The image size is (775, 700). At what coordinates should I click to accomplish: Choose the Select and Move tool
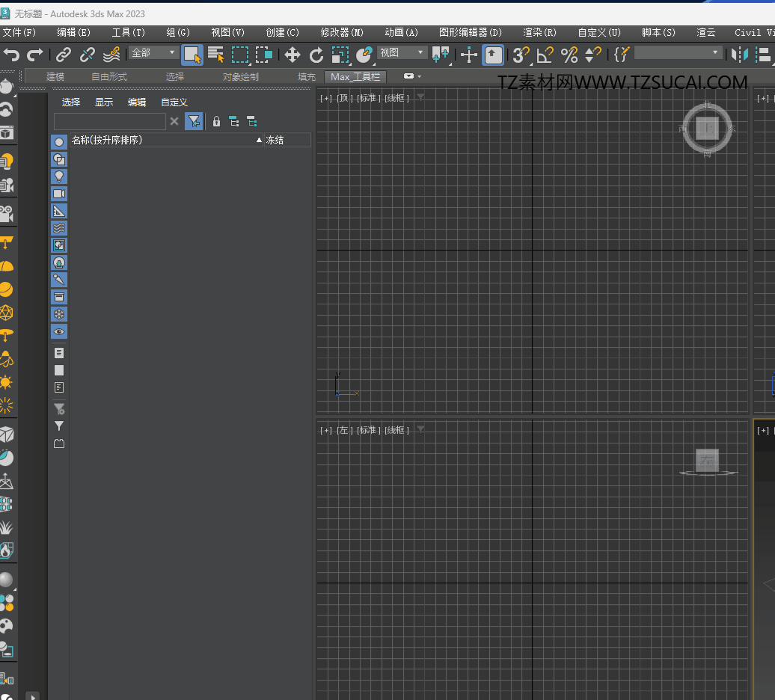(292, 54)
